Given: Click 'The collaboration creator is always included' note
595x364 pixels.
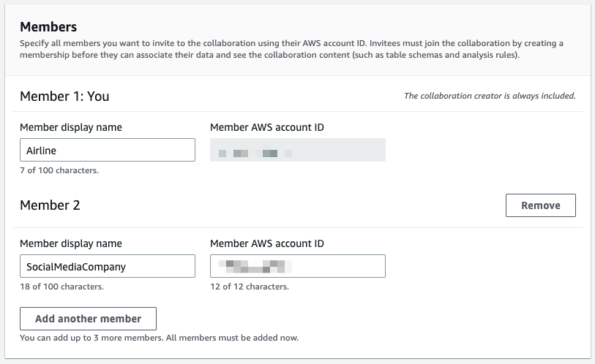Looking at the screenshot, I should 490,96.
